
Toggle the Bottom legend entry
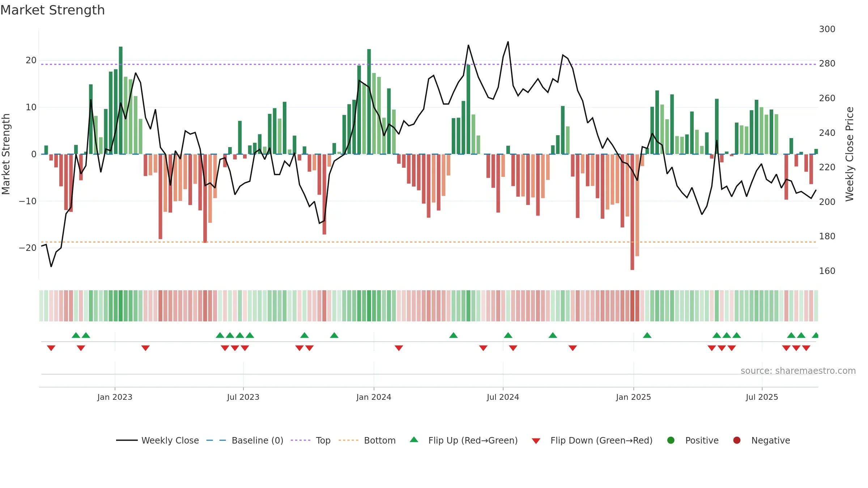[x=367, y=440]
